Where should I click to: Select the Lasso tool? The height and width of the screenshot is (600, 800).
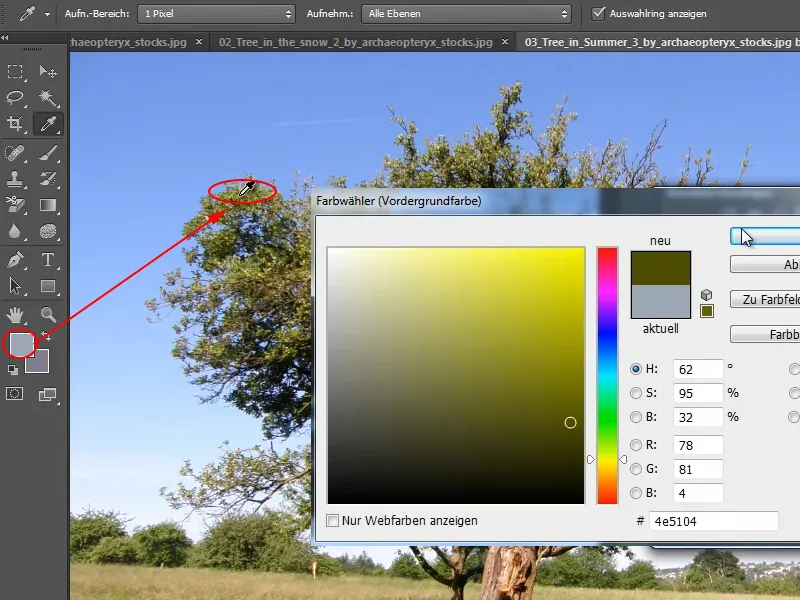click(15, 97)
